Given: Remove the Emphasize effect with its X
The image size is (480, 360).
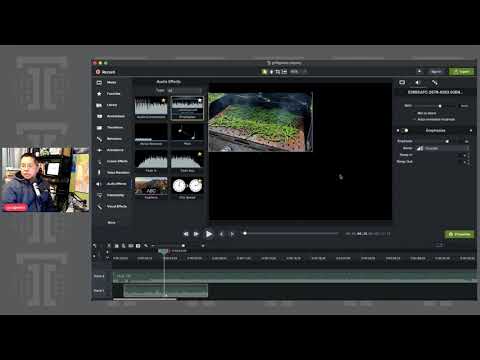Looking at the screenshot, I should click(x=471, y=130).
